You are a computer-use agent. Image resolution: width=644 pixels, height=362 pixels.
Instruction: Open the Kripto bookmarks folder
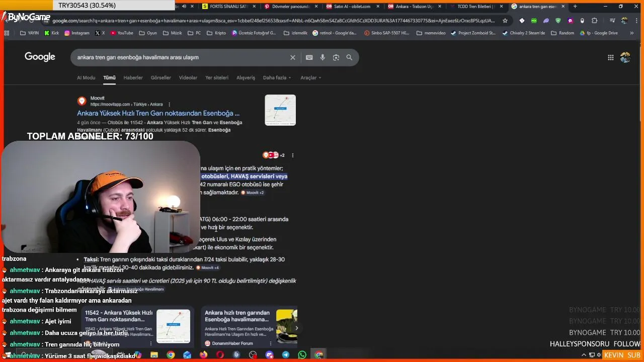pos(216,33)
